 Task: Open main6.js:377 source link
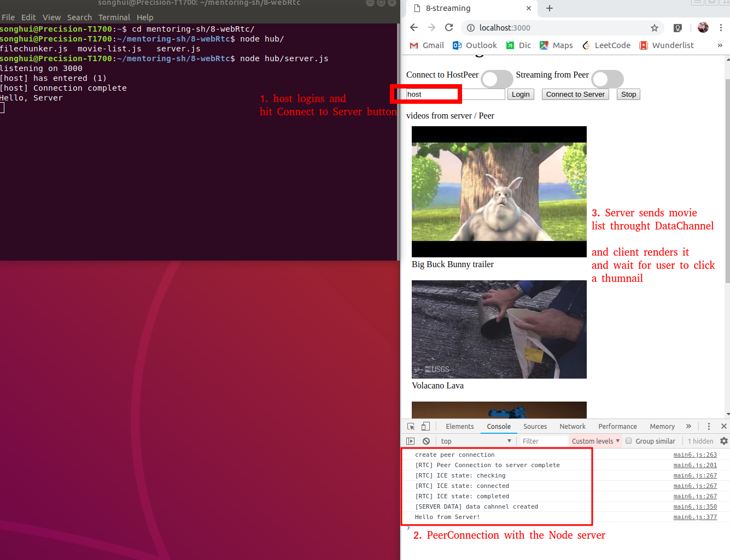695,517
